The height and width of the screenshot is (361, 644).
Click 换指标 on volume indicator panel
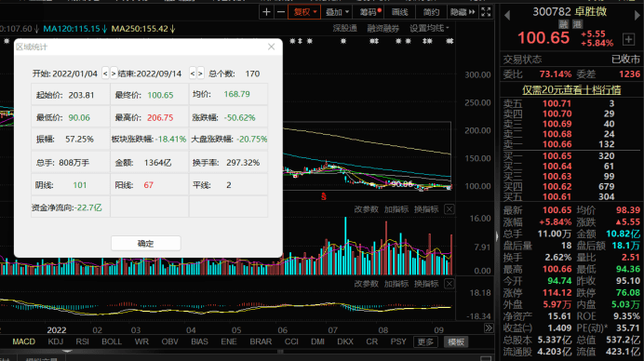(426, 209)
